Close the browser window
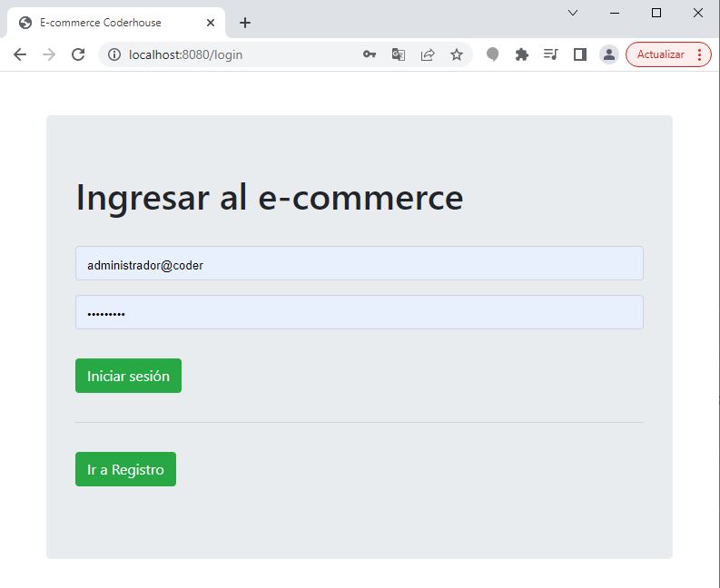 click(698, 13)
